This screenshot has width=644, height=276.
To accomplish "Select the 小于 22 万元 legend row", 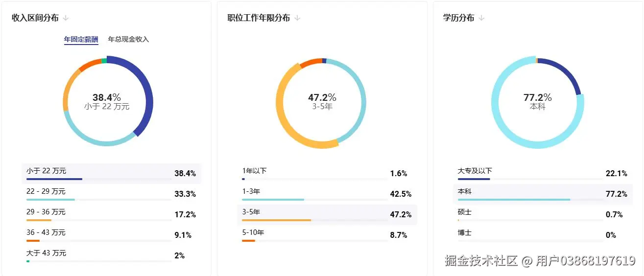I will (x=111, y=173).
